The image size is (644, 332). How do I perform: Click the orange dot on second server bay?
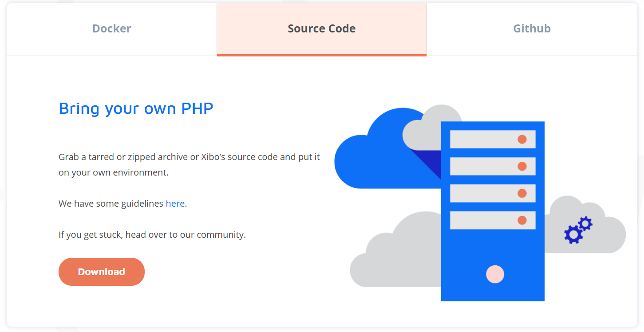[522, 166]
